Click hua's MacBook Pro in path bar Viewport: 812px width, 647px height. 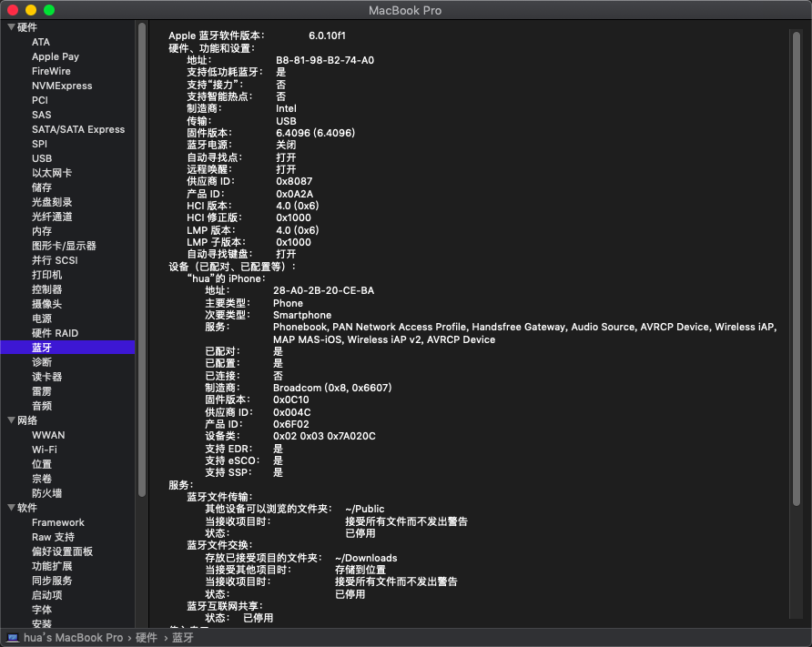click(74, 638)
